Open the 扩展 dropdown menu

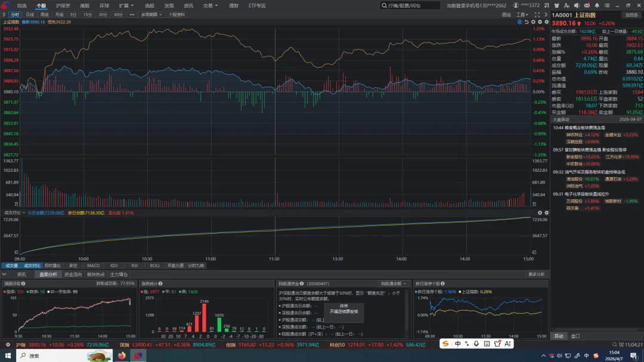(126, 6)
